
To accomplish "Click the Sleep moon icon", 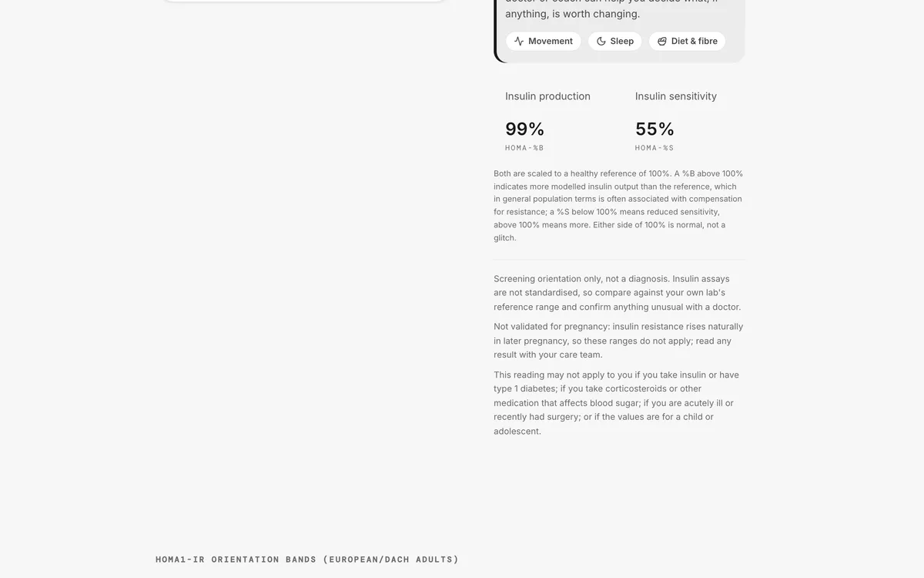I will tap(601, 42).
